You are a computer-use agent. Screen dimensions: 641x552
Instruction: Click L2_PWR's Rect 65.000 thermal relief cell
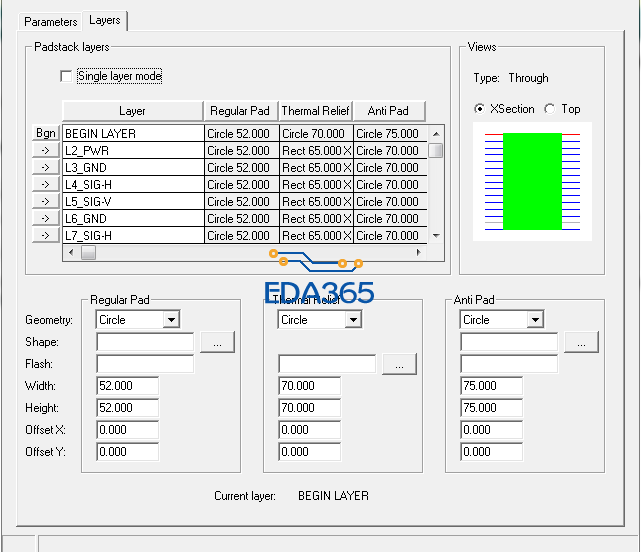(x=316, y=150)
